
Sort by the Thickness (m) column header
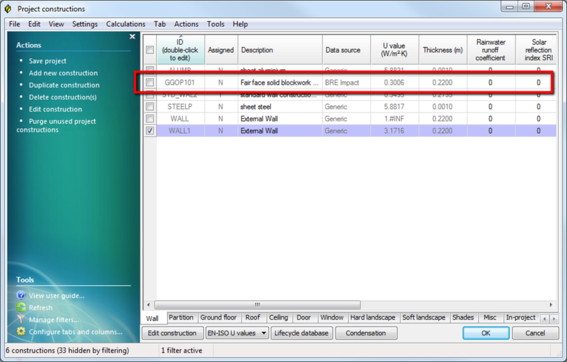tap(443, 50)
